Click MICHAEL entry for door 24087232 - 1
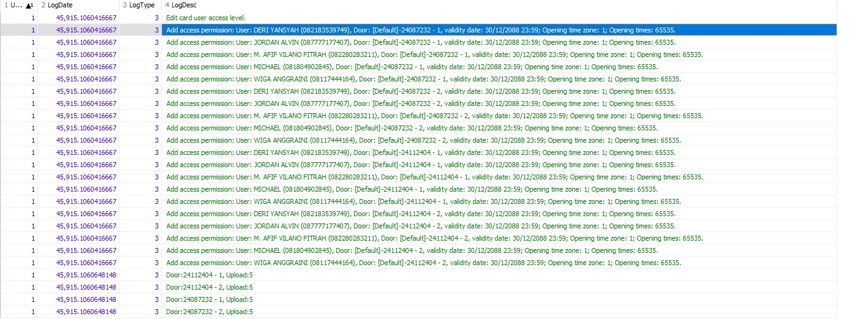 [x=412, y=67]
